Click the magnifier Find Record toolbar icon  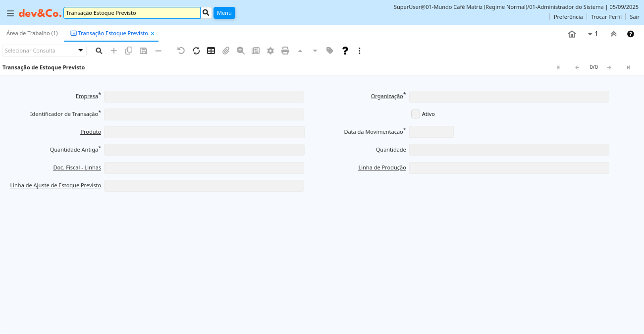pyautogui.click(x=99, y=51)
